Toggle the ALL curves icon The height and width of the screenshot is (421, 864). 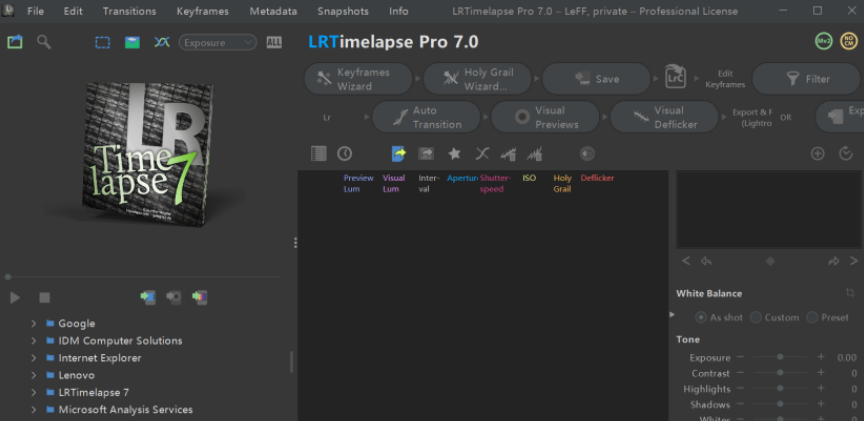coord(274,42)
